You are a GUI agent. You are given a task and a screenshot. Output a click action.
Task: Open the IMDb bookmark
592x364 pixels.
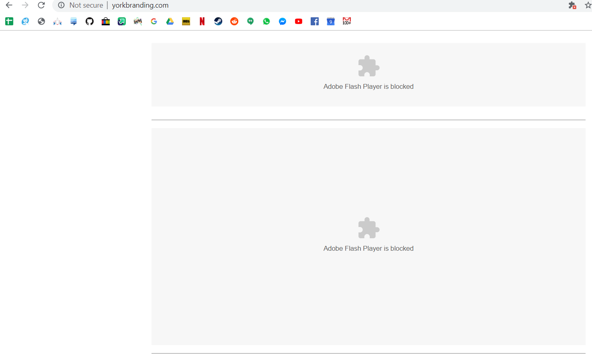(186, 21)
